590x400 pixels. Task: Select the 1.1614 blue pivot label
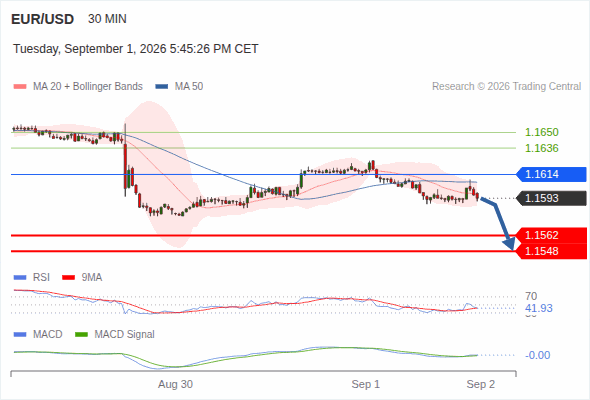[551, 174]
